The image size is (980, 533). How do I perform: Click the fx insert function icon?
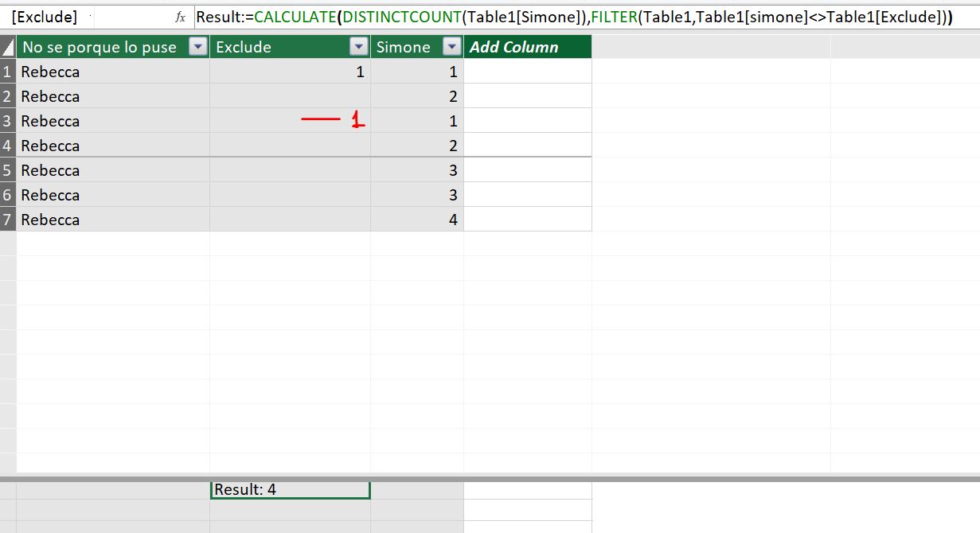pyautogui.click(x=180, y=17)
